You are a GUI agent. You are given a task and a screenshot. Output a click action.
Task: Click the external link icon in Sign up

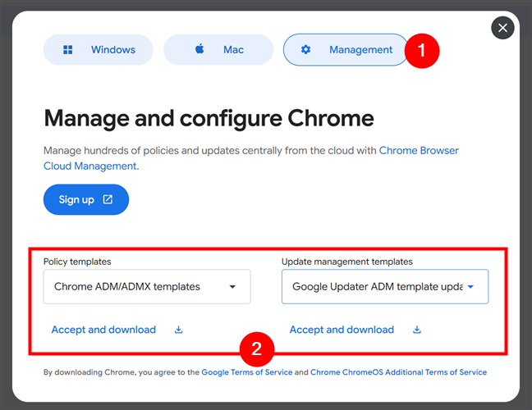108,199
